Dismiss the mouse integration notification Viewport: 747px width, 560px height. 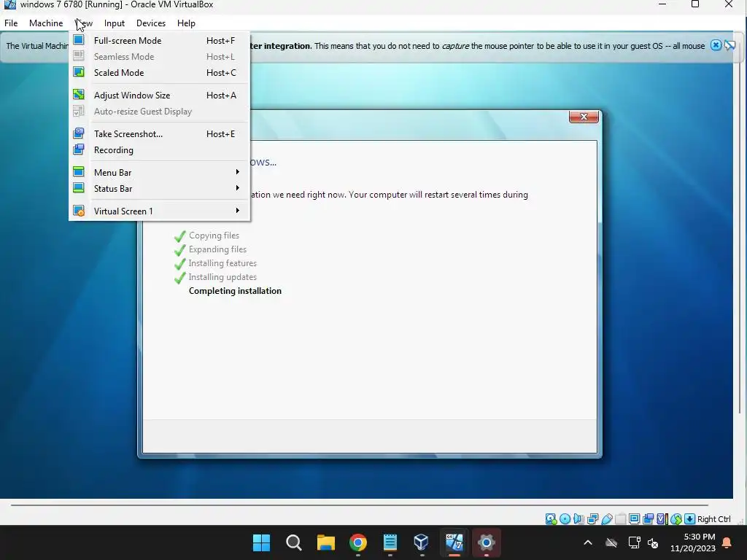(x=716, y=45)
